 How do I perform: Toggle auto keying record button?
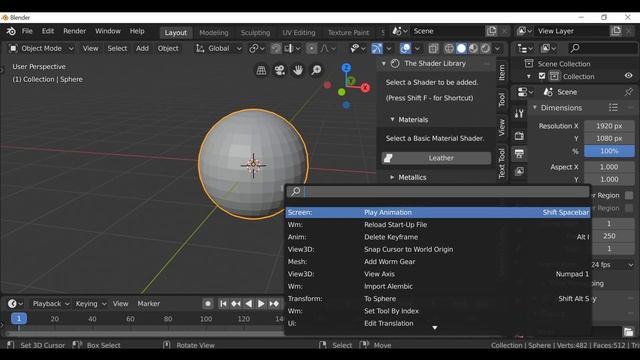pos(208,304)
